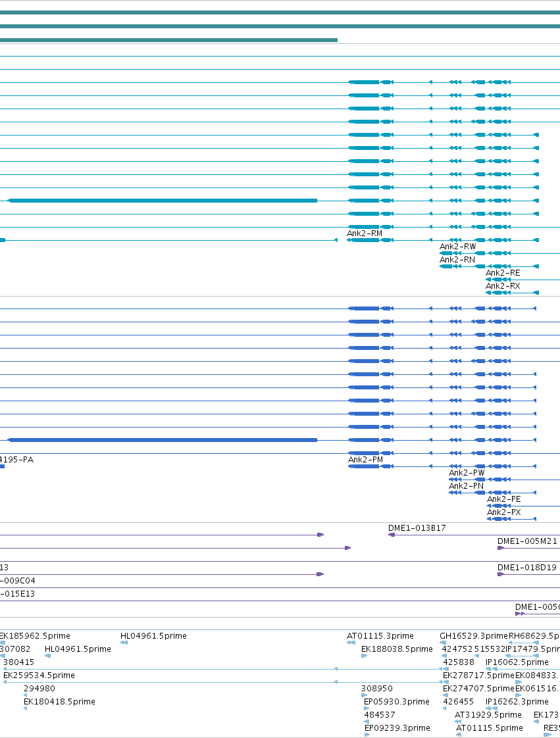
Task: Click the truncated -009C04 clone label
Action: pyautogui.click(x=17, y=581)
